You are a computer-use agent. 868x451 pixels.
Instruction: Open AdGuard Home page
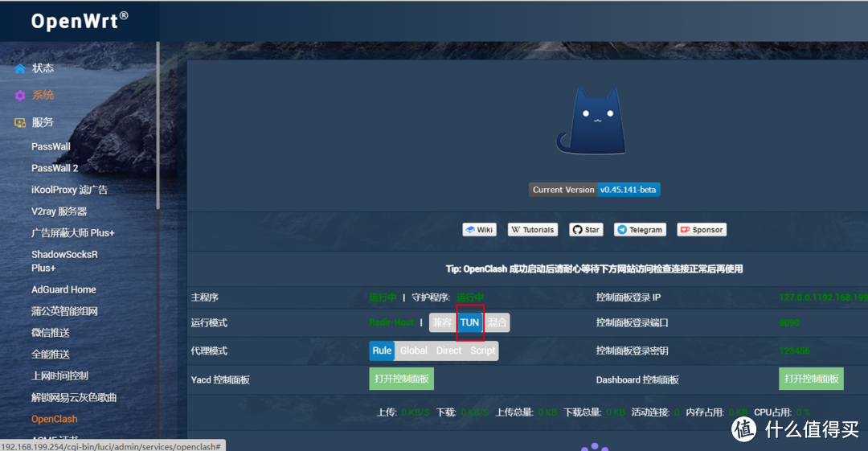tap(63, 289)
